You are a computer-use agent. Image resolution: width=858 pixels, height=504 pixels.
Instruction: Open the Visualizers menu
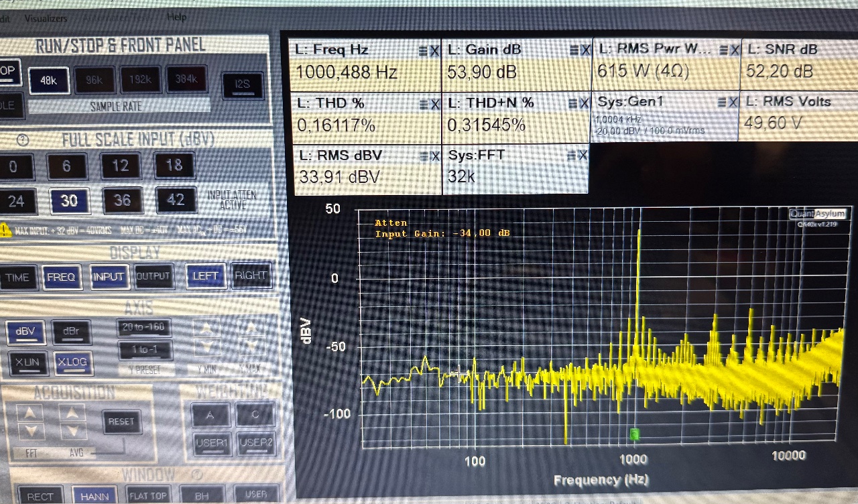[x=46, y=18]
